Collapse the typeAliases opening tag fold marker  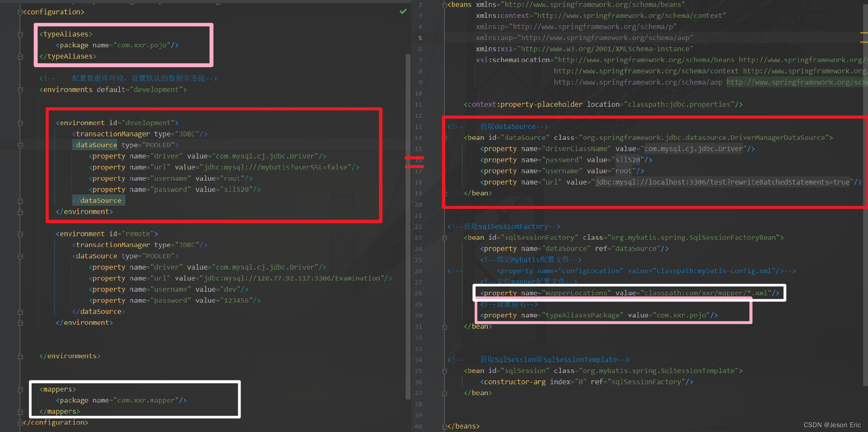pos(20,34)
